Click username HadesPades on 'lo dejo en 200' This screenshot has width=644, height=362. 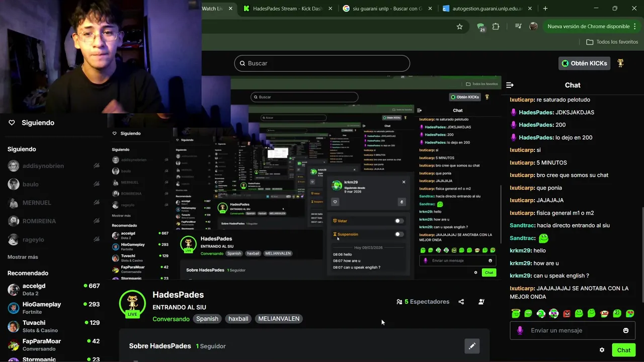[536, 137]
